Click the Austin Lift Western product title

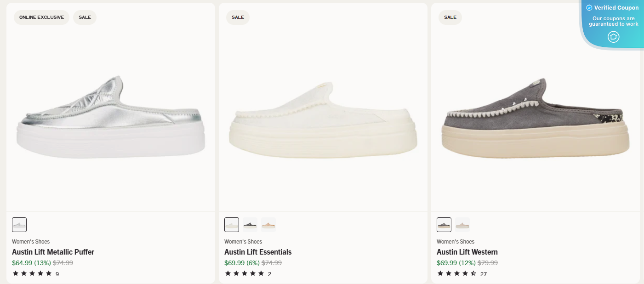(467, 252)
